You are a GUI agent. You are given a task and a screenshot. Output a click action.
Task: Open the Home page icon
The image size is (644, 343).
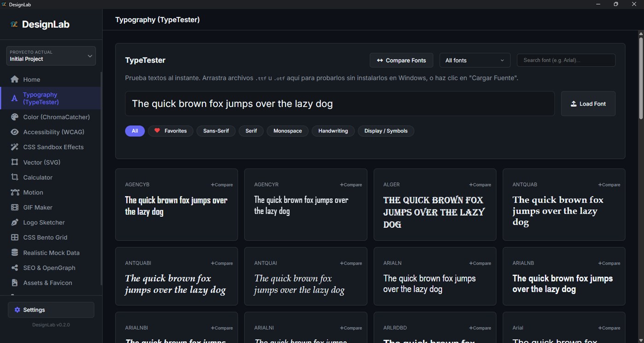coord(15,79)
